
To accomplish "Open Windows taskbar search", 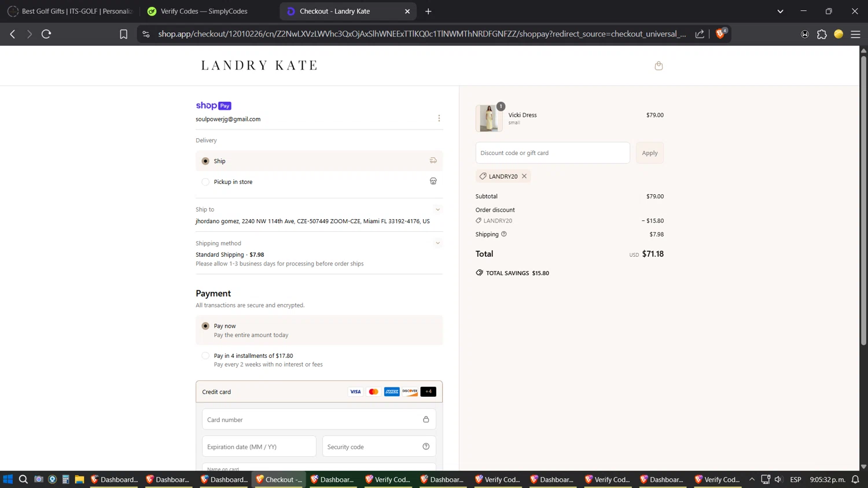I will 23,479.
